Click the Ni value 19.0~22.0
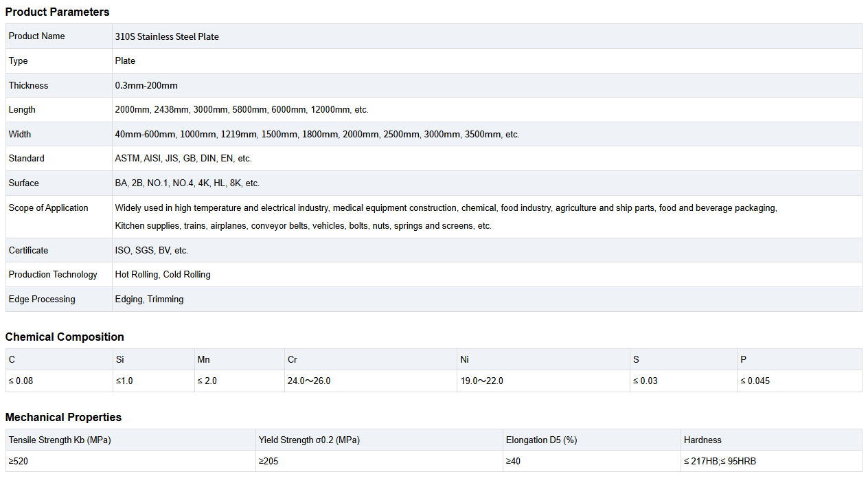The width and height of the screenshot is (868, 485). tap(481, 381)
